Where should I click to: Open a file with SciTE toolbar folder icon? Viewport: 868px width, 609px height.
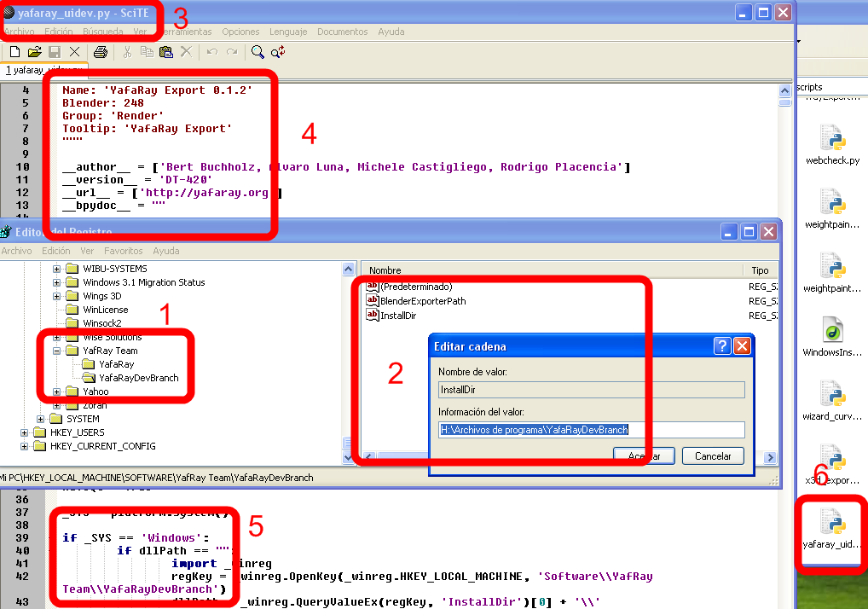tap(34, 52)
